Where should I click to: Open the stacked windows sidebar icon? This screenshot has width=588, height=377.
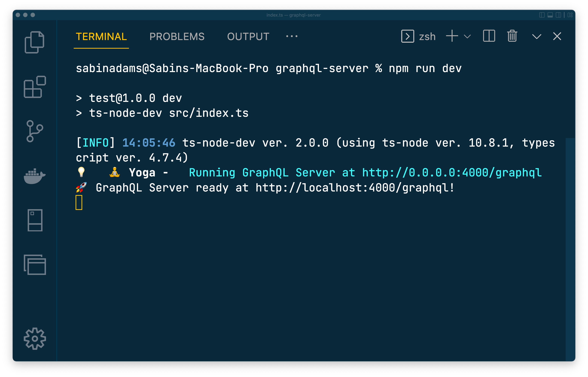tap(35, 265)
